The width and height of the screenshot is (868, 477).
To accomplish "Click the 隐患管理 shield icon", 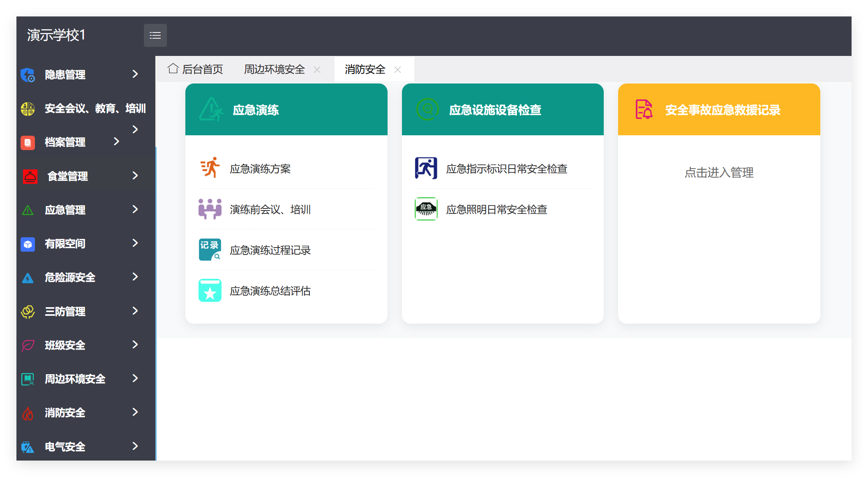I will point(28,75).
